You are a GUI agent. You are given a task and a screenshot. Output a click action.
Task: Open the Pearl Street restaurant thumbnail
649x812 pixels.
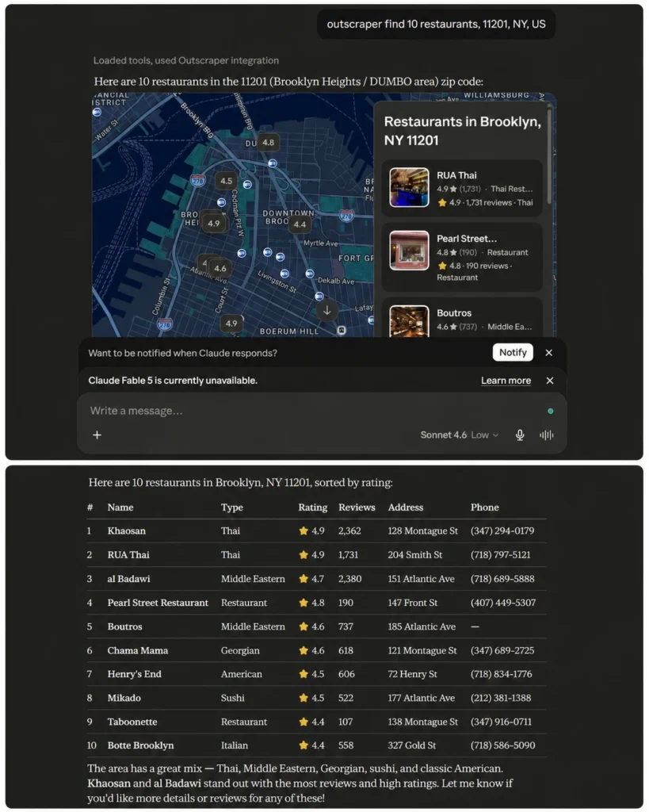tap(409, 251)
